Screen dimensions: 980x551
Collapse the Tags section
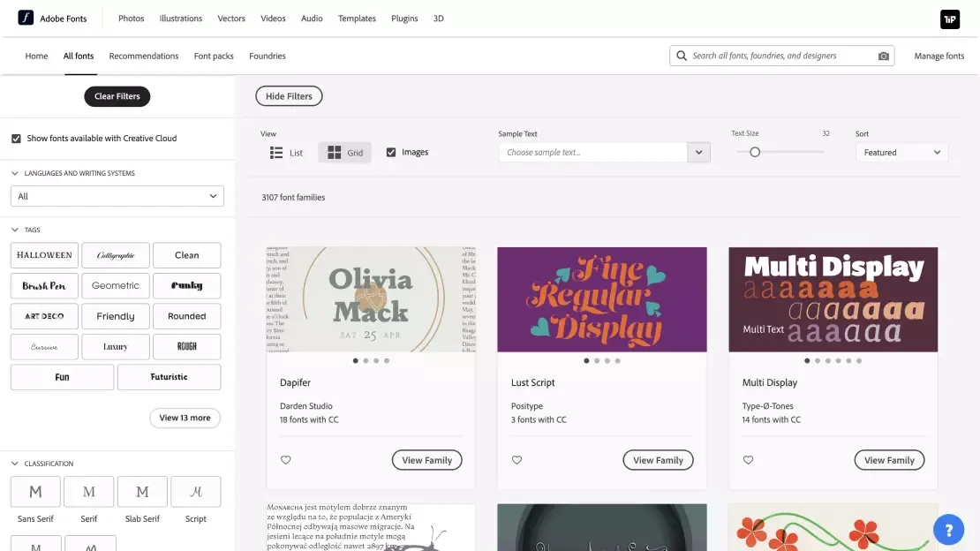(x=15, y=230)
